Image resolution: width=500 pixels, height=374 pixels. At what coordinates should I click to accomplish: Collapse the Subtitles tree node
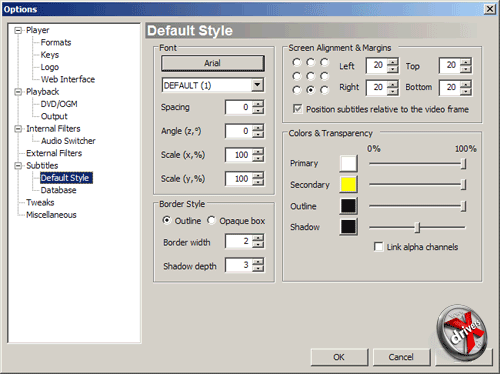[18, 166]
